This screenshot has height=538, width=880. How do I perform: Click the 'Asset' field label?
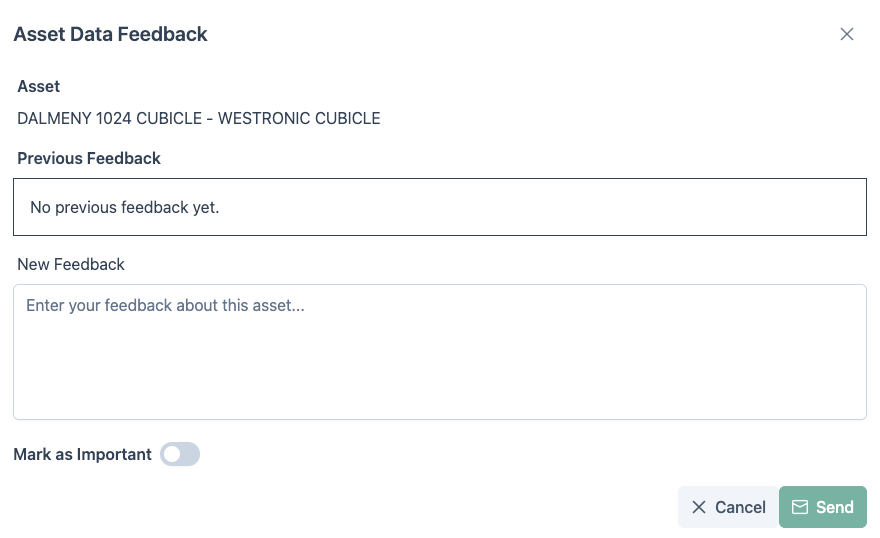39,87
